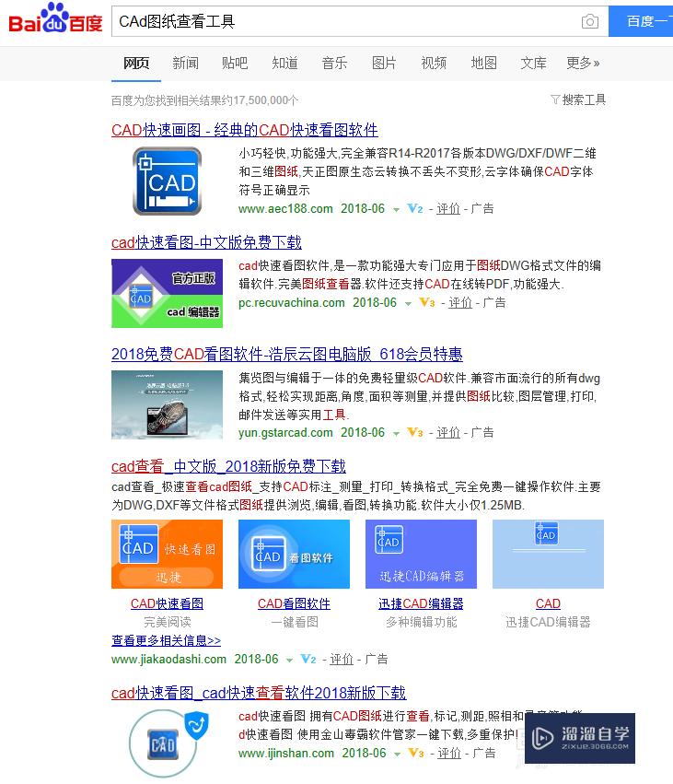Open pc.recuvachina.com URL link
The height and width of the screenshot is (784, 673).
[291, 302]
